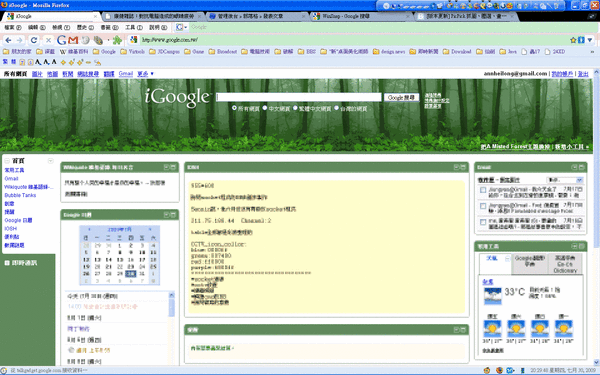This screenshot has height=375, width=600.
Task: Open the 維基百科 W bookmark
Action: [x=74, y=52]
